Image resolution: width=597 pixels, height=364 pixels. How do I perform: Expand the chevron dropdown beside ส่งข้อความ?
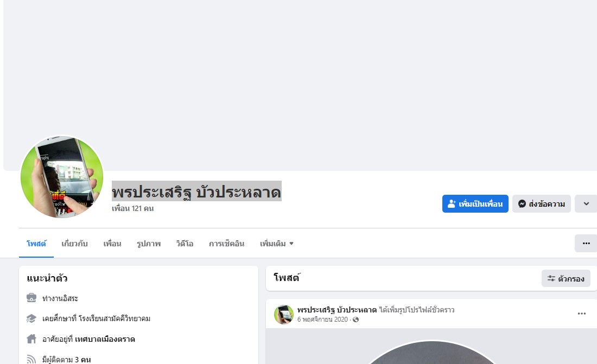click(586, 204)
